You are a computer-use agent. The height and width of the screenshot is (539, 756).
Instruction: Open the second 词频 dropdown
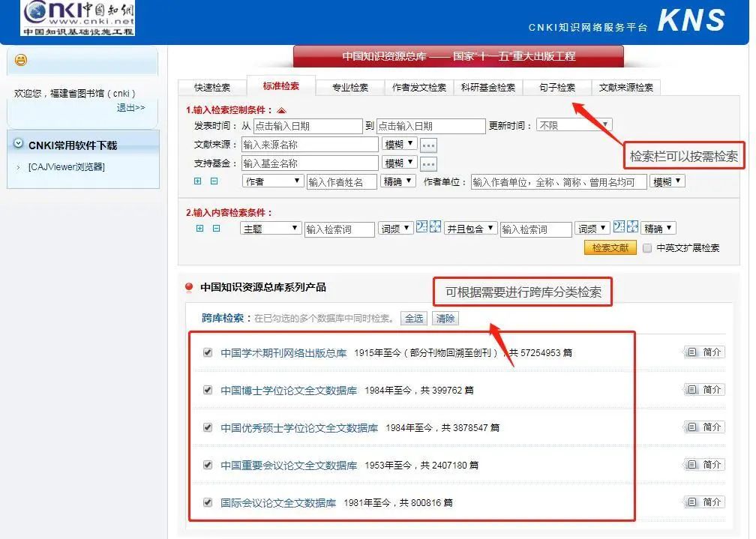(x=592, y=228)
